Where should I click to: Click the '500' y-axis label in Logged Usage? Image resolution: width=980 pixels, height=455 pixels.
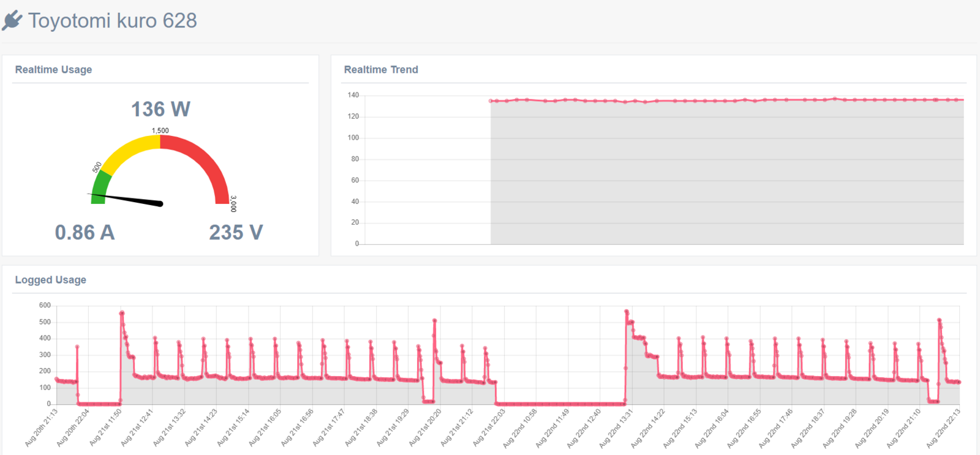tap(45, 322)
